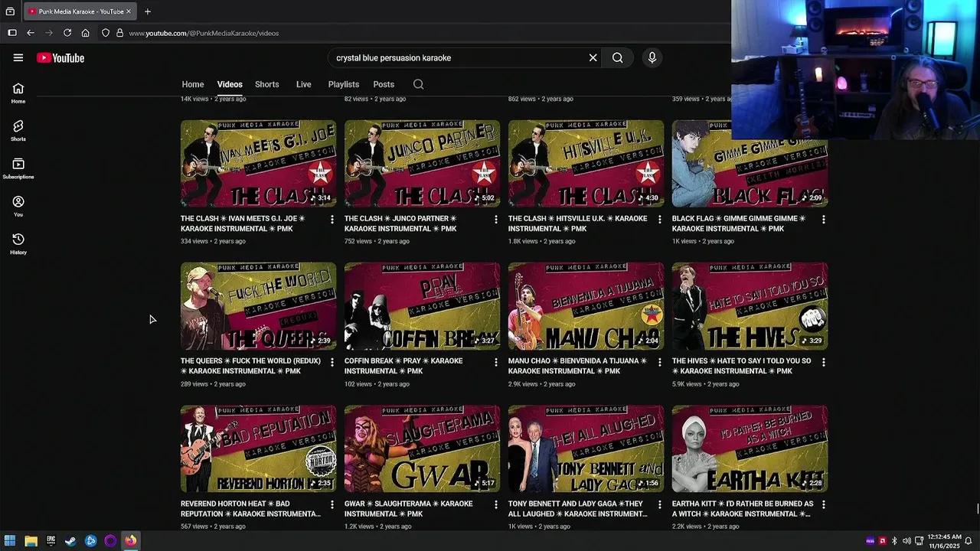Open options for Tony Bennett video
Viewport: 980px width, 551px height.
coord(659,505)
